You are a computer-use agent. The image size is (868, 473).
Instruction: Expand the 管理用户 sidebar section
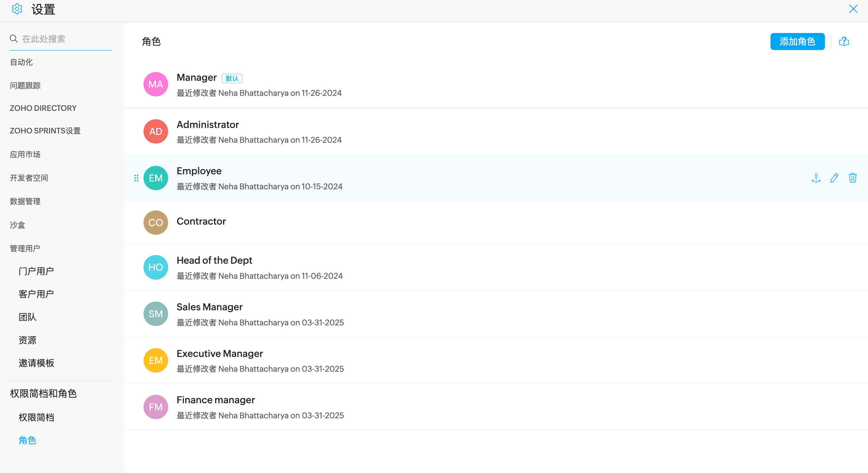pyautogui.click(x=25, y=248)
